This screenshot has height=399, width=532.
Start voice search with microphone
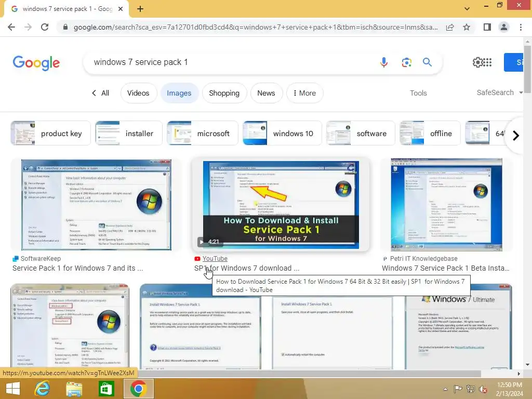click(384, 62)
